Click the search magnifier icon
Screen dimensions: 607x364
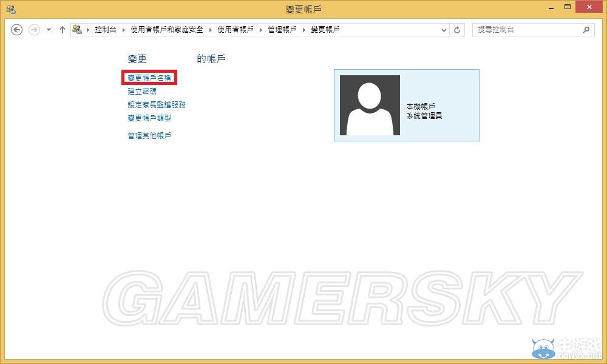tap(586, 29)
